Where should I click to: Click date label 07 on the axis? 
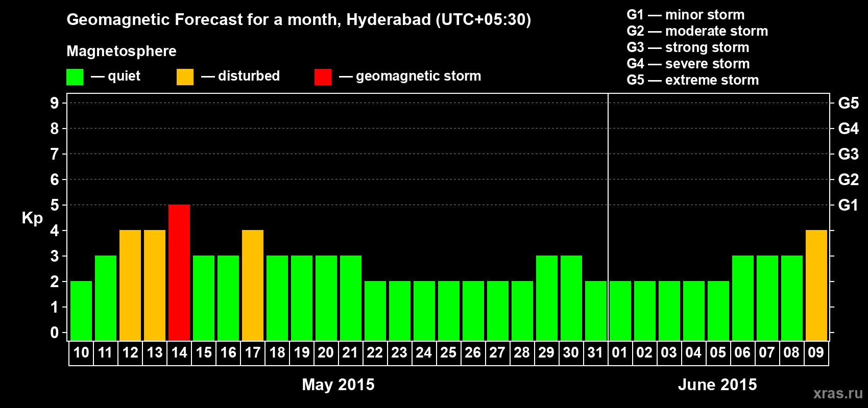[x=767, y=353]
